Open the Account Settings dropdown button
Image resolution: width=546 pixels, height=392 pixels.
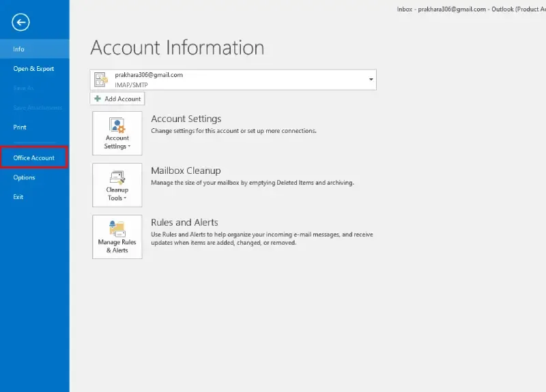tap(117, 133)
